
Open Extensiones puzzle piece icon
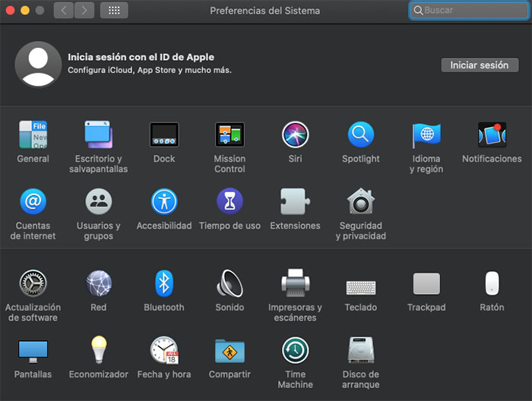(x=295, y=202)
